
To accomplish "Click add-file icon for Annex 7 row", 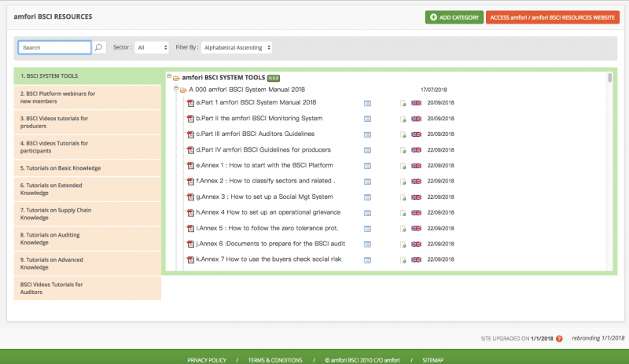I will coord(403,259).
